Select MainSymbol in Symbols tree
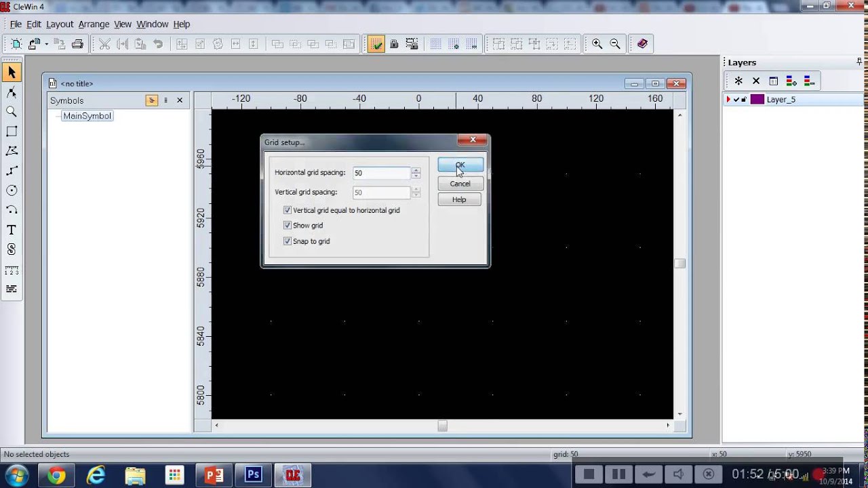Image resolution: width=868 pixels, height=488 pixels. click(87, 116)
